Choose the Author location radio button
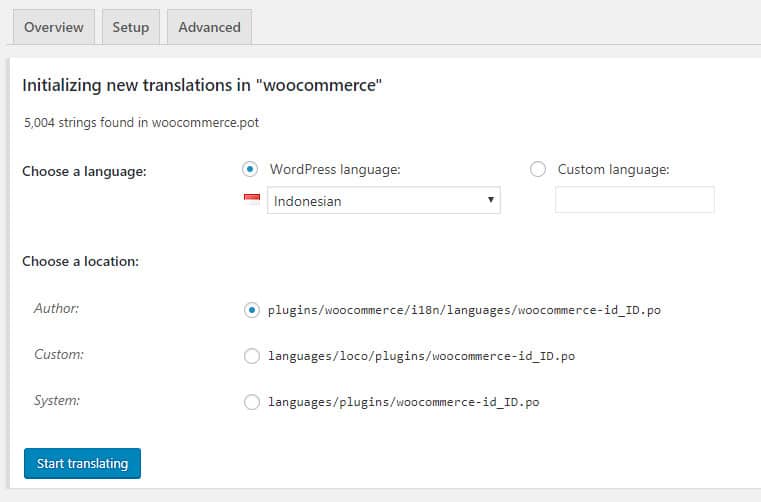Screen dimensions: 761x502 251,310
